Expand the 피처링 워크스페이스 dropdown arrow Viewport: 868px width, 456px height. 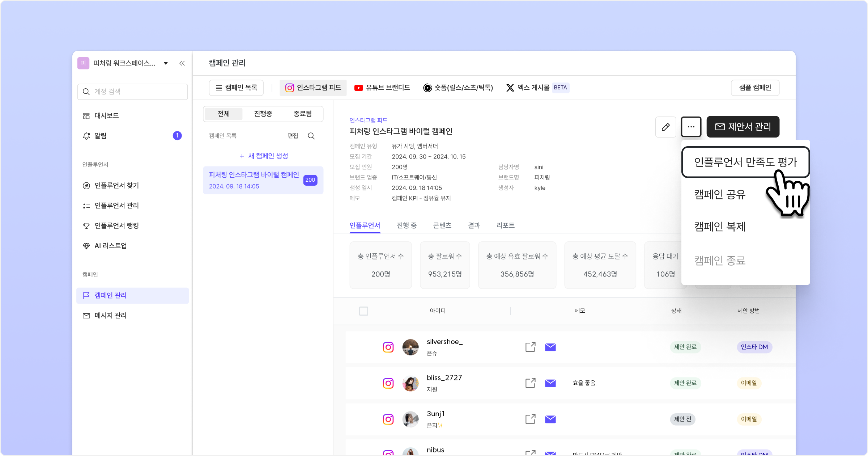click(x=166, y=63)
